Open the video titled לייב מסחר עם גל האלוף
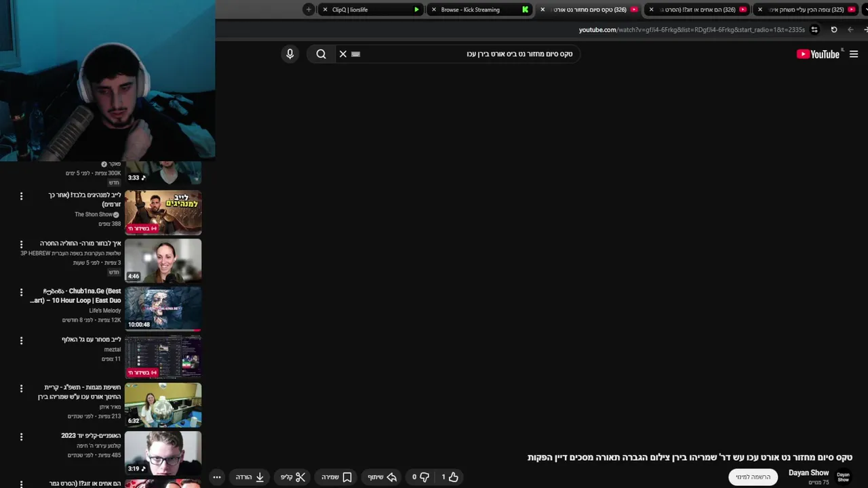 [92, 340]
